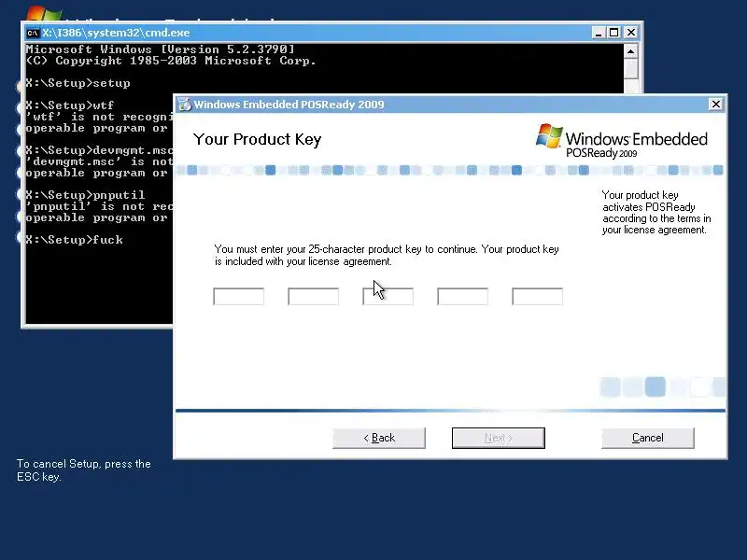Cancel the POSReady 2009 setup
Viewport: 747px width, 560px height.
pyautogui.click(x=647, y=438)
